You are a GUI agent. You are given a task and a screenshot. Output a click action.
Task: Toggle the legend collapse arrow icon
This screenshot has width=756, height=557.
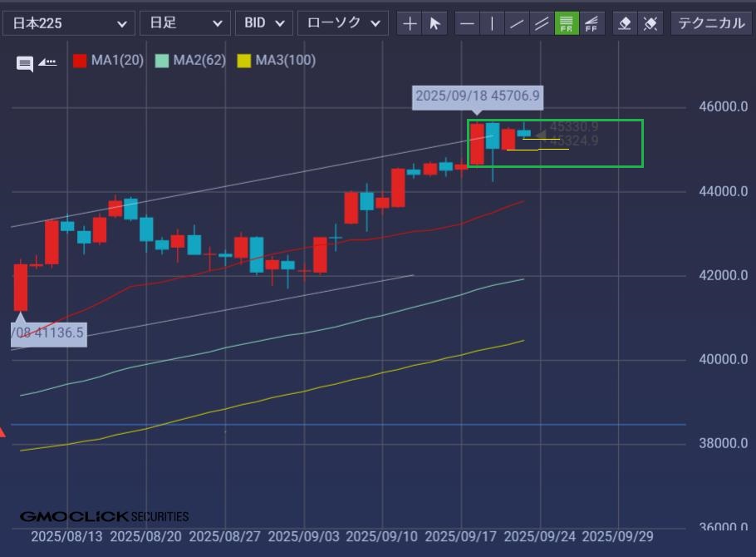point(47,62)
